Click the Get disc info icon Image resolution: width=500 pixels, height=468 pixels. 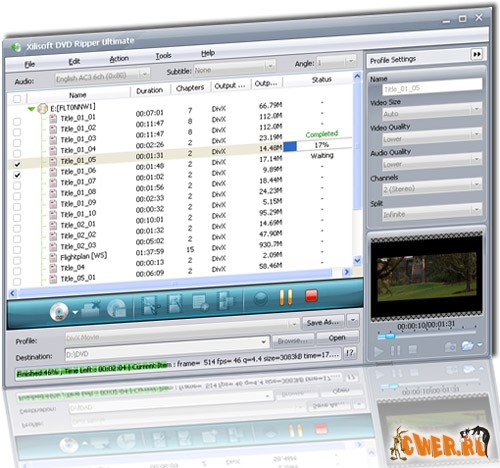117,307
